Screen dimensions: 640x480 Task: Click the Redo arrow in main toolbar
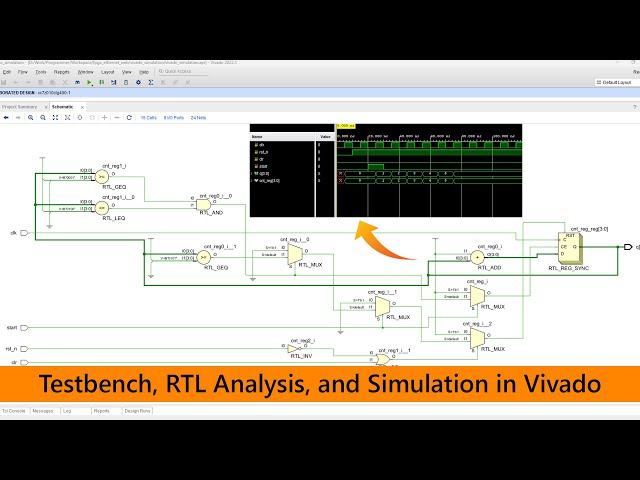[28, 82]
